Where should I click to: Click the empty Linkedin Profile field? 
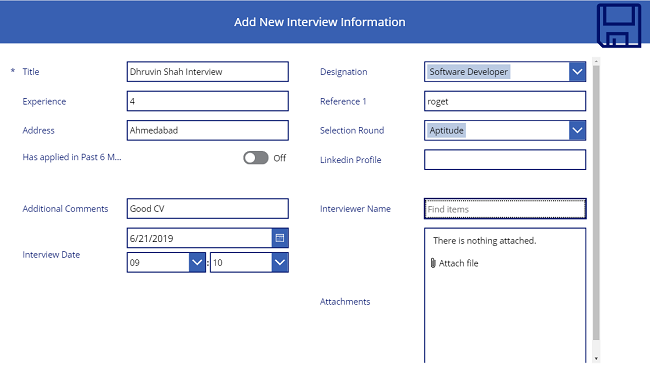pyautogui.click(x=505, y=160)
